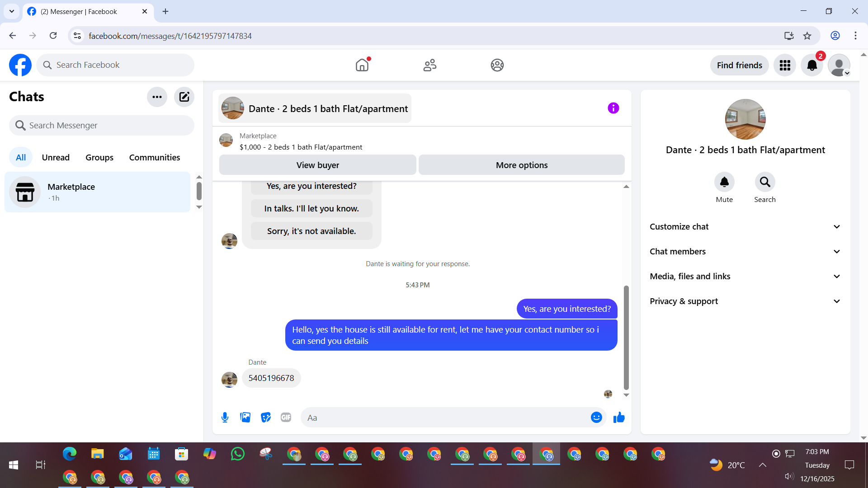Click the Search Messenger field
The width and height of the screenshot is (868, 488).
[102, 125]
